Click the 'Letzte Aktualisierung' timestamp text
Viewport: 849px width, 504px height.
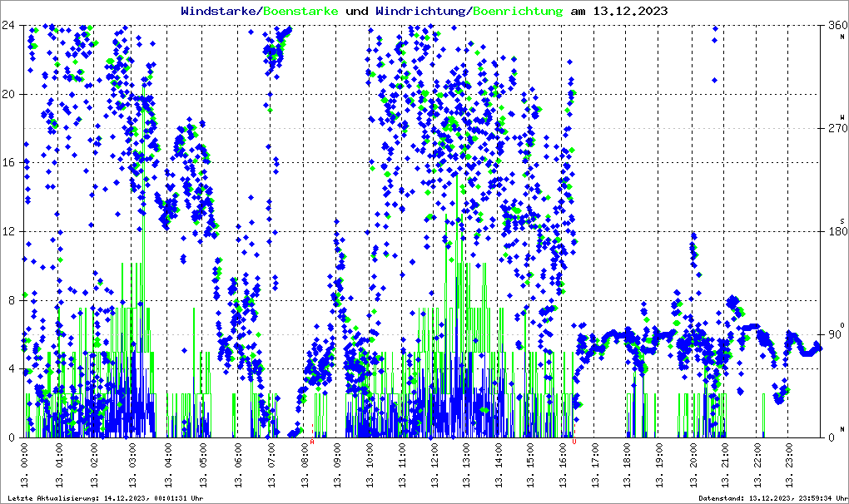tap(106, 498)
